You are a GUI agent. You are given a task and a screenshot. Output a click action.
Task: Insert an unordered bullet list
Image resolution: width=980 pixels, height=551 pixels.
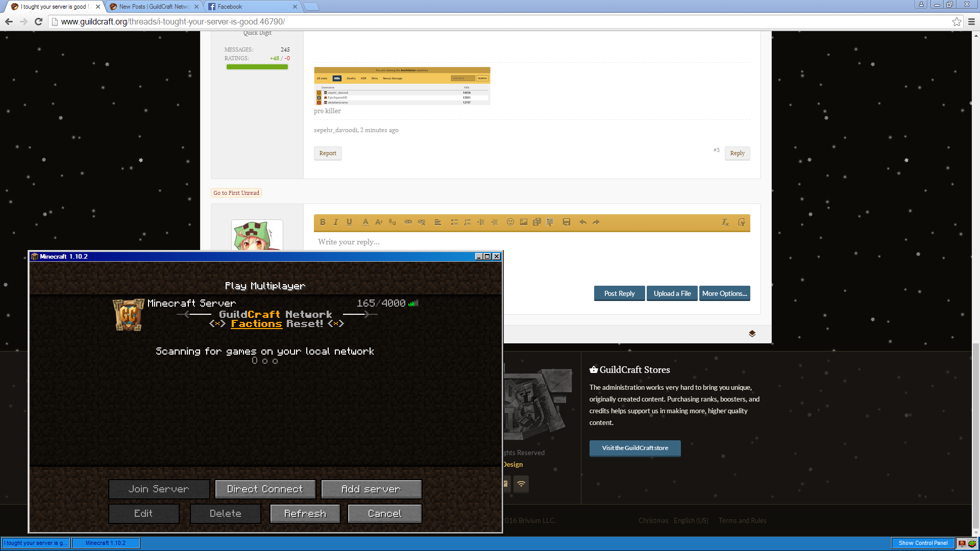tap(454, 222)
